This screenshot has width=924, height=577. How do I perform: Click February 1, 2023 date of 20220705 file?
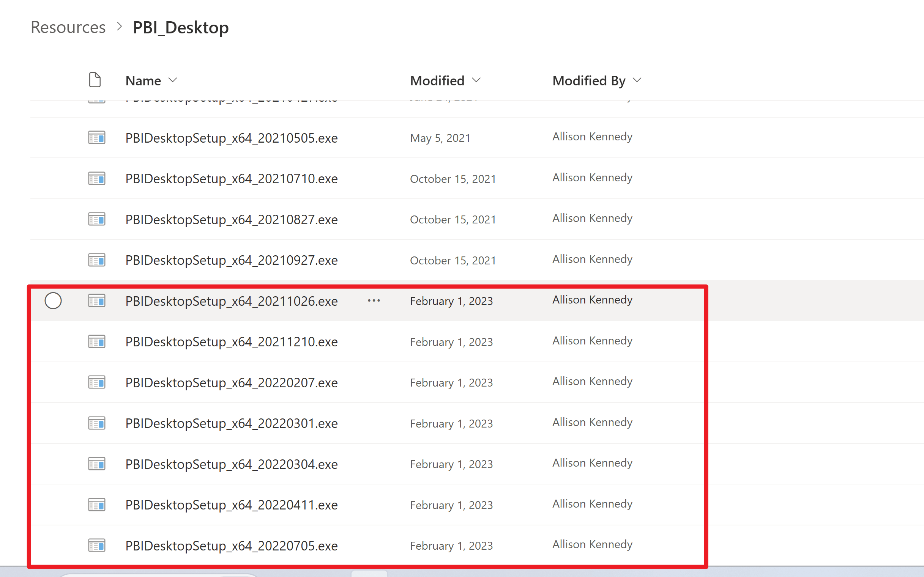point(451,546)
